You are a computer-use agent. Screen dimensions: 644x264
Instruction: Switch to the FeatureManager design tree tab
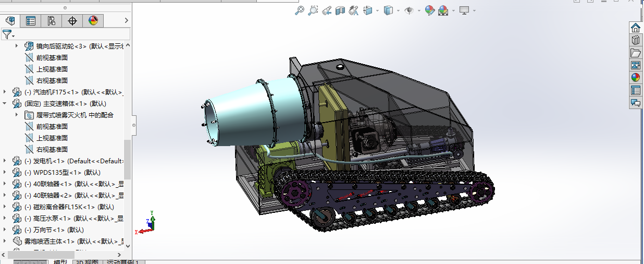10,21
